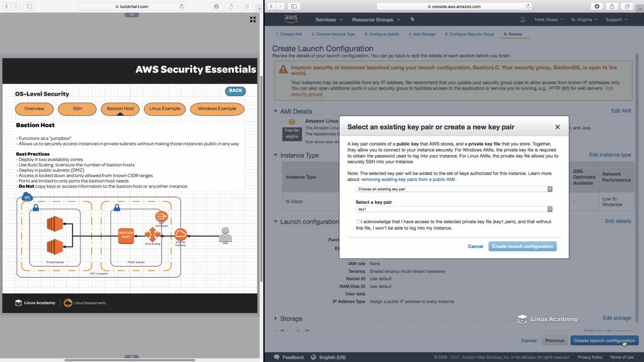Click the VPC cloud icon in the diagram
Viewport: 644px width, 362px height.
tap(27, 197)
